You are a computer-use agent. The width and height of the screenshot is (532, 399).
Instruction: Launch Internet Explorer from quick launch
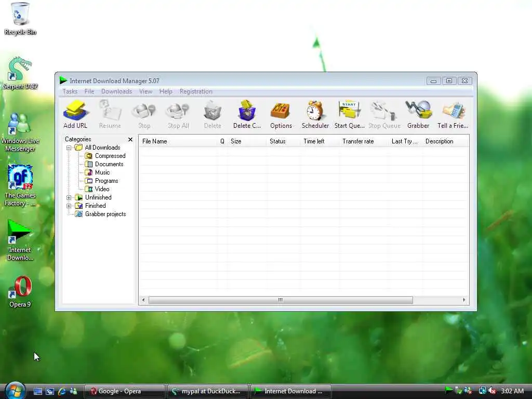tap(62, 391)
